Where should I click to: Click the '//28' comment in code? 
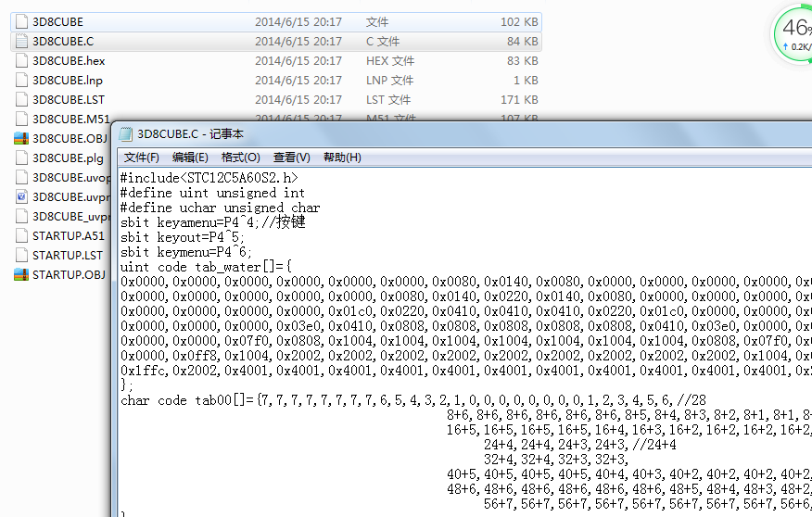click(x=691, y=400)
